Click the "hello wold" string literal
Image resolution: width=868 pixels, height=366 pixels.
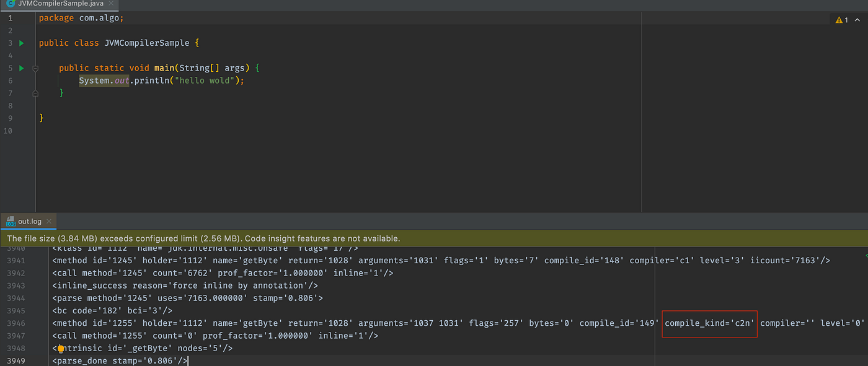pos(205,81)
